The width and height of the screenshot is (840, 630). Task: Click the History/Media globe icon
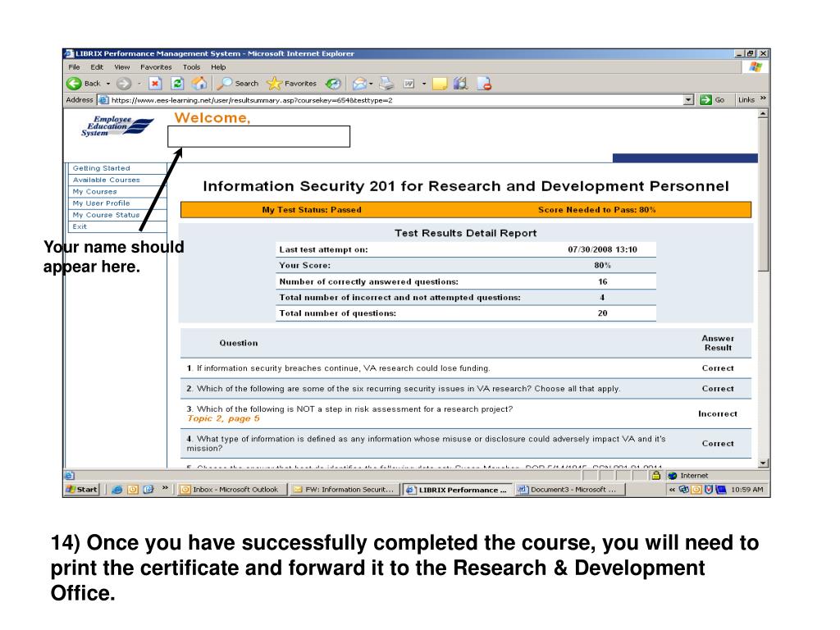coord(333,84)
